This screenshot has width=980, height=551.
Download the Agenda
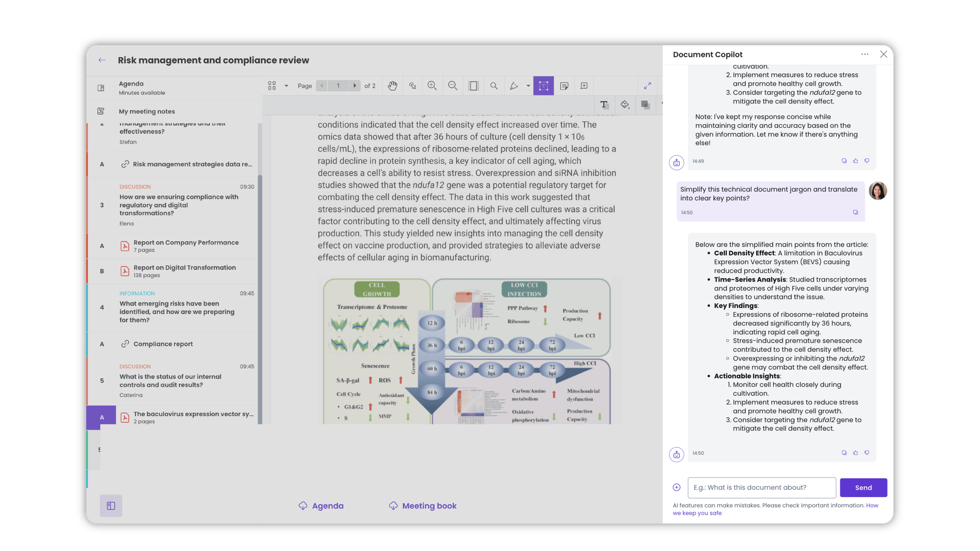321,505
